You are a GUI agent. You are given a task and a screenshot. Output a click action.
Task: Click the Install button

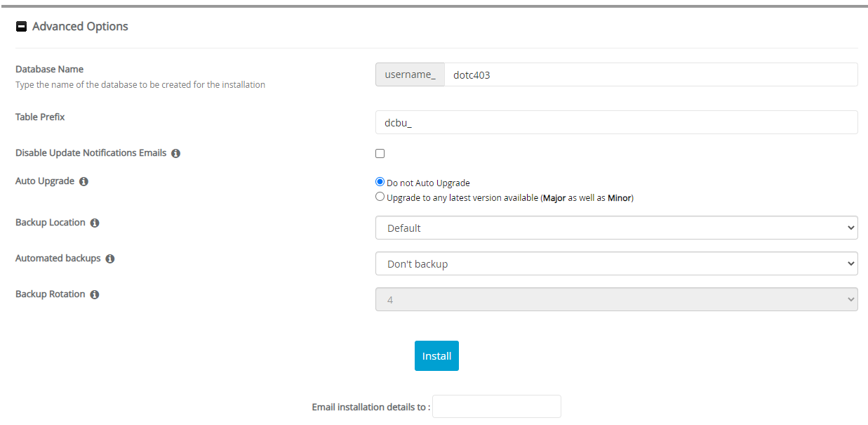click(x=436, y=356)
